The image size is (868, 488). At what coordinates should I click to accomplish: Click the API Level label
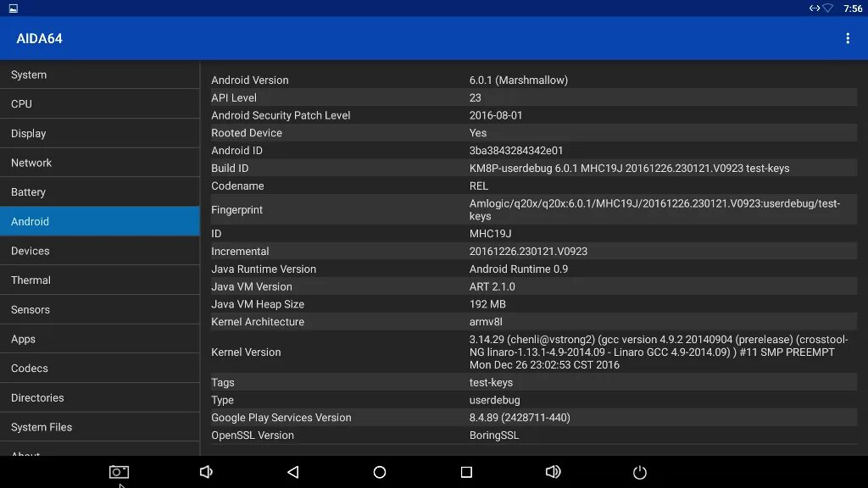[x=234, y=98]
